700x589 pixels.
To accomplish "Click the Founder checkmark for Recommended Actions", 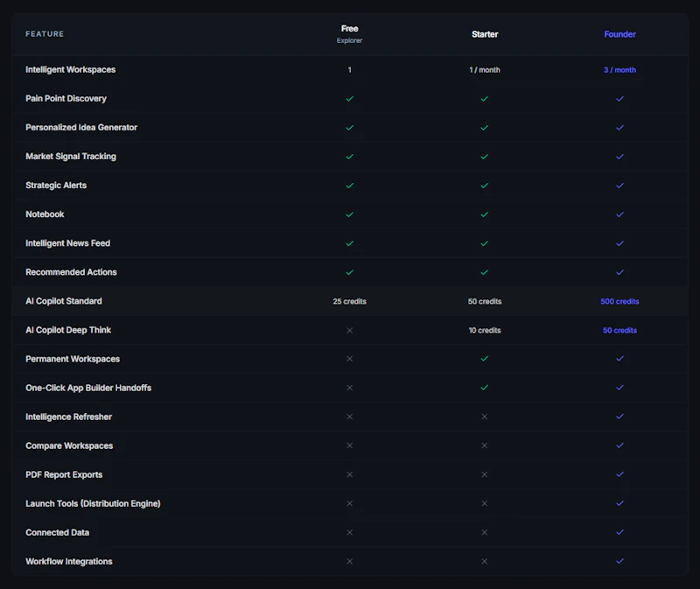I will click(619, 272).
